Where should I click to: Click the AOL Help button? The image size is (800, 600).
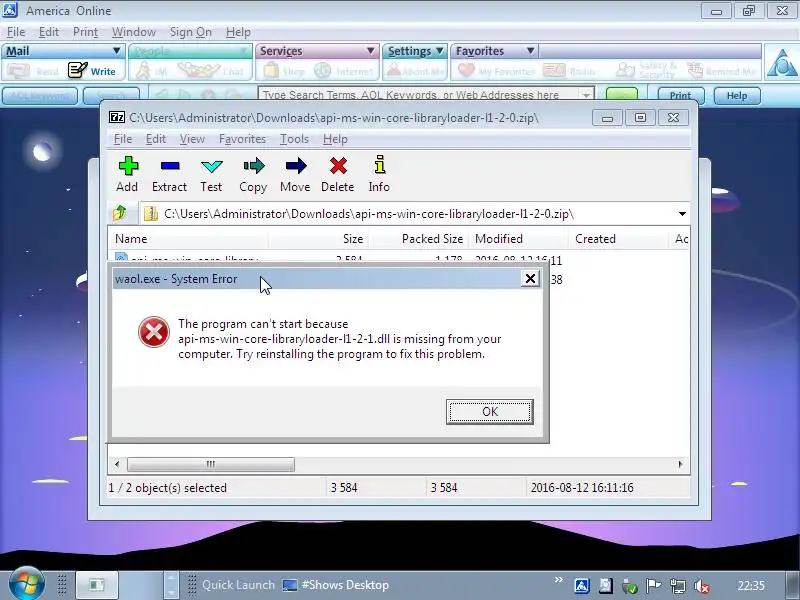coord(737,95)
